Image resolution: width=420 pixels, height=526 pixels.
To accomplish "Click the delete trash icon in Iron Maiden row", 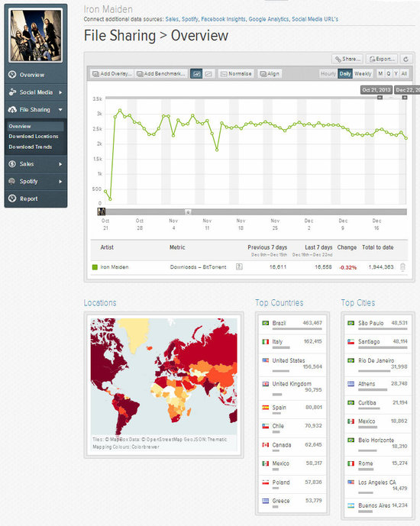I will (x=403, y=267).
